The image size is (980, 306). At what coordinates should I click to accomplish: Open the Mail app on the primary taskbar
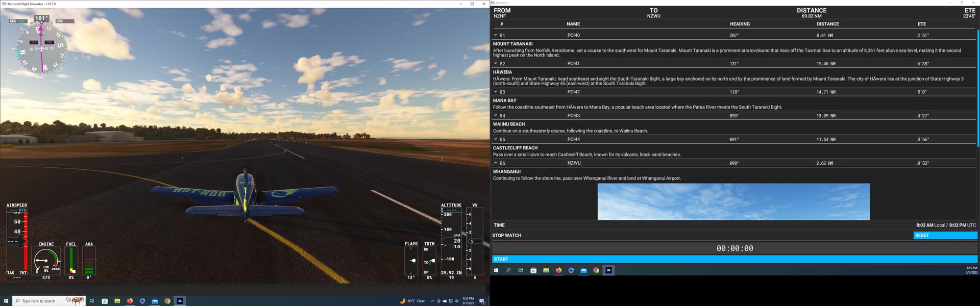tap(155, 301)
